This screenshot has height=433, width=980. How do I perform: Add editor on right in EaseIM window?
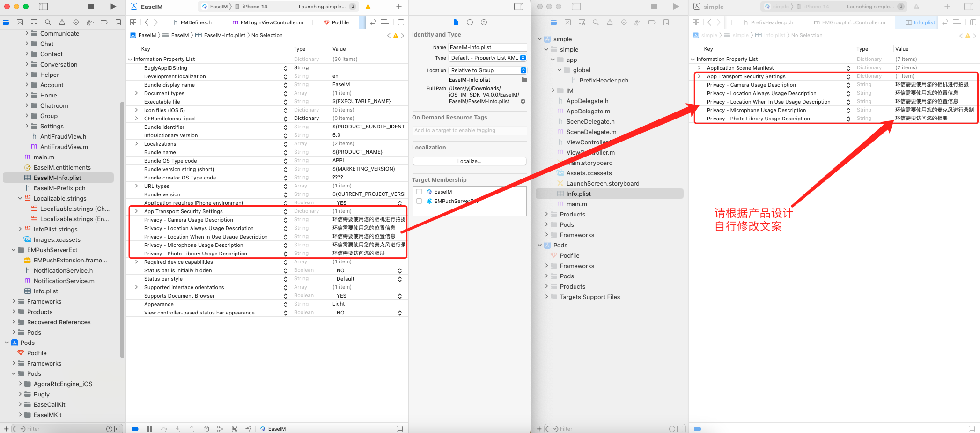401,22
